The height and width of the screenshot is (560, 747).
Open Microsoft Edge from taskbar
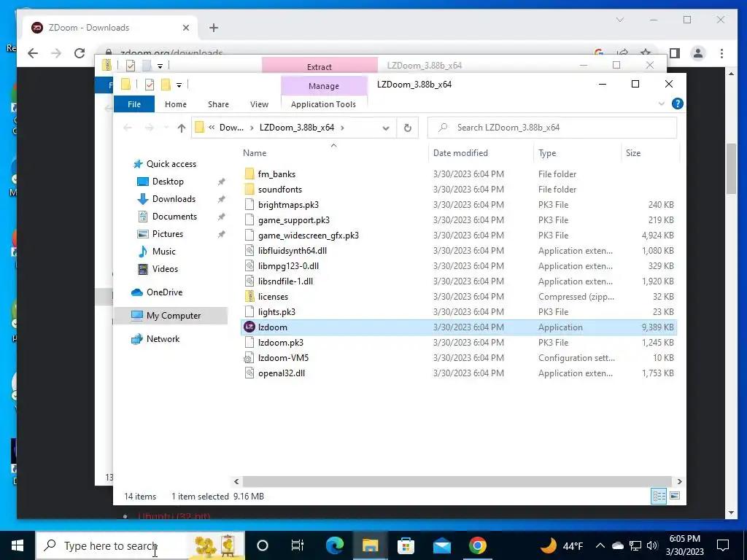pyautogui.click(x=334, y=545)
